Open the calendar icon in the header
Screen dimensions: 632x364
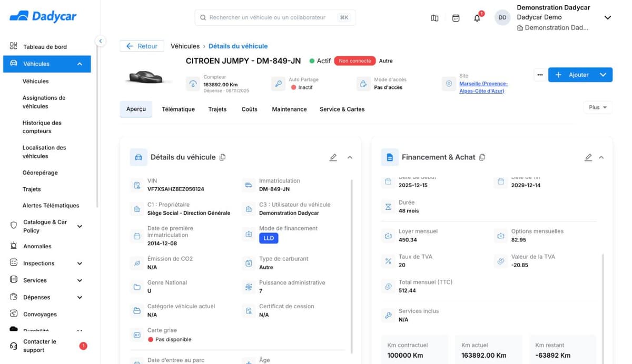(456, 18)
